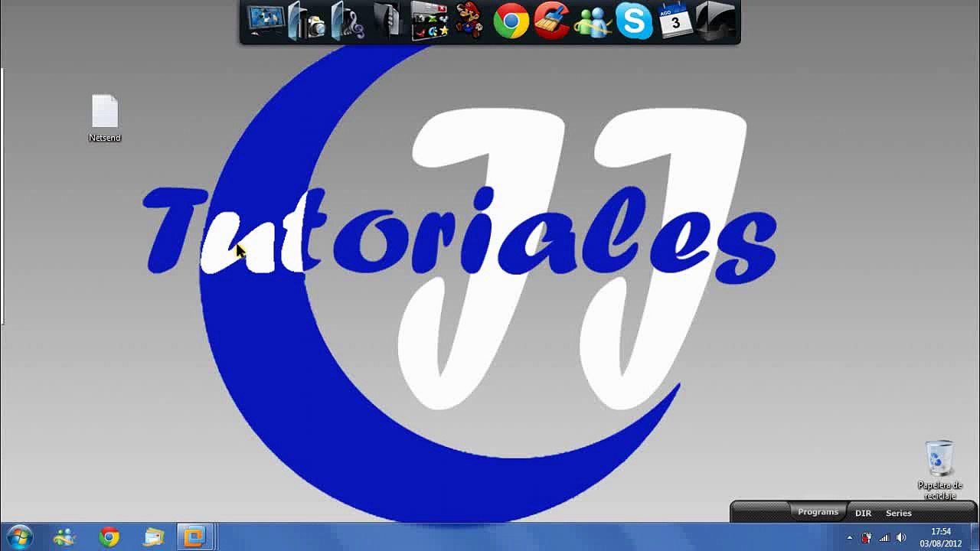Open the camera pictures folder in the dock
Image resolution: width=980 pixels, height=551 pixels.
306,21
